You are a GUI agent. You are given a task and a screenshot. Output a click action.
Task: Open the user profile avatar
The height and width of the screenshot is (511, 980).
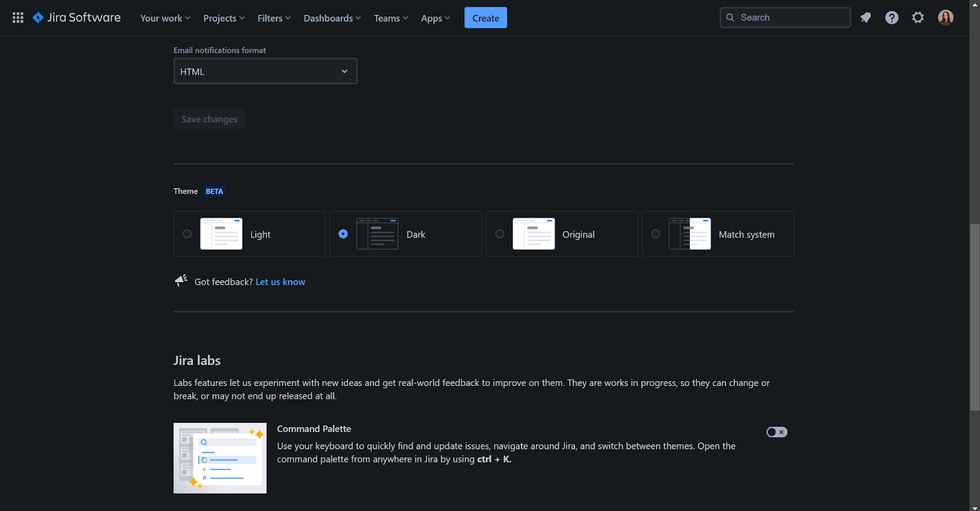[x=946, y=18]
